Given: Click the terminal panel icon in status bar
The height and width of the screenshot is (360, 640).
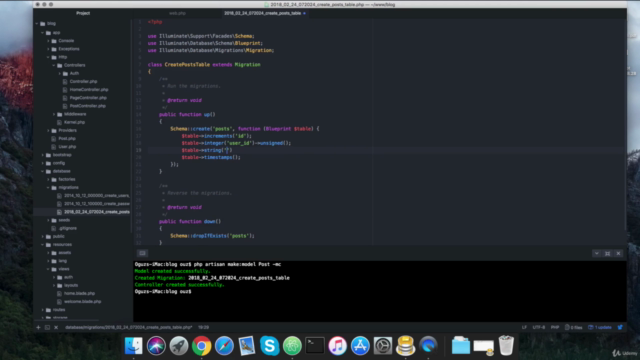Looking at the screenshot, I should tap(47, 327).
